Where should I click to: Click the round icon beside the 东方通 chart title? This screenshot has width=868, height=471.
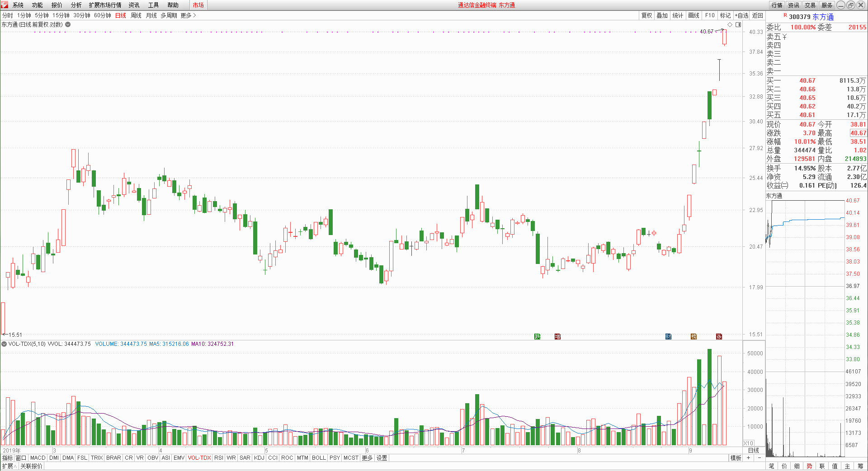point(68,24)
